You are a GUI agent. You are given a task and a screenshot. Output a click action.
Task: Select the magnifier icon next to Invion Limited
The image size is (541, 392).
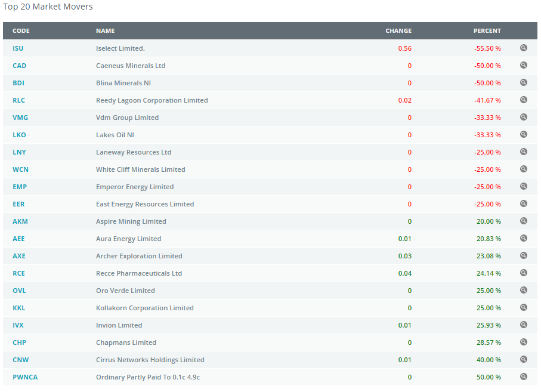(524, 325)
